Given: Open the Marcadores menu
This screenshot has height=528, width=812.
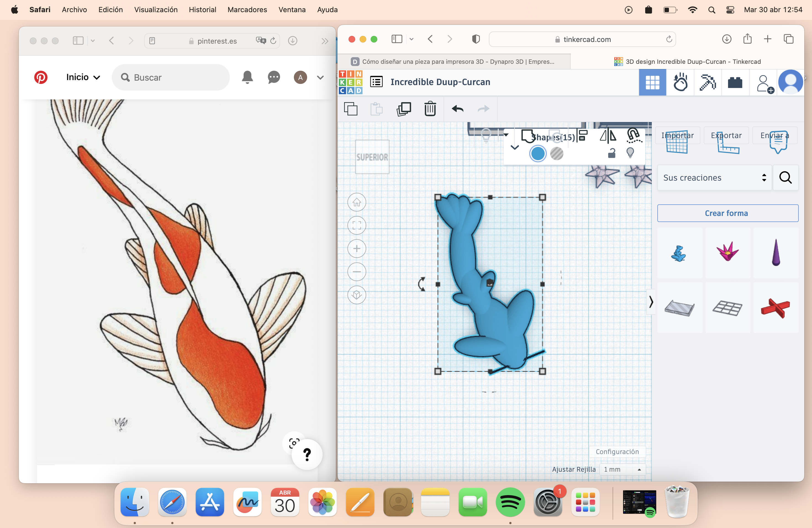Looking at the screenshot, I should (247, 10).
